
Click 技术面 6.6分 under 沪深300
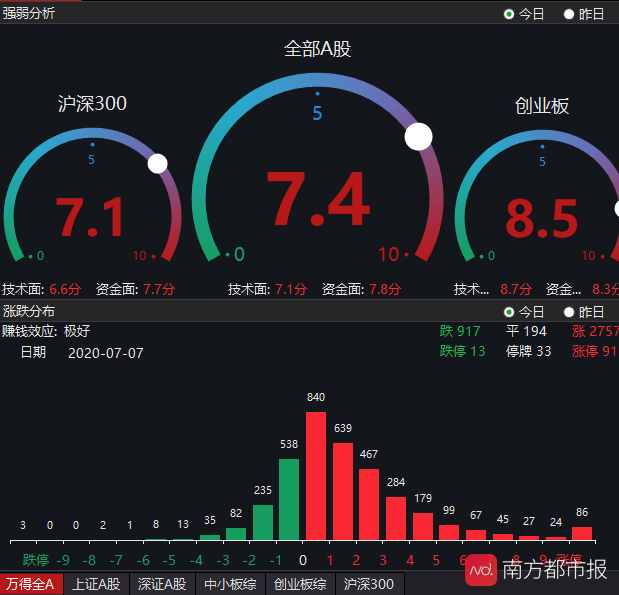click(41, 289)
